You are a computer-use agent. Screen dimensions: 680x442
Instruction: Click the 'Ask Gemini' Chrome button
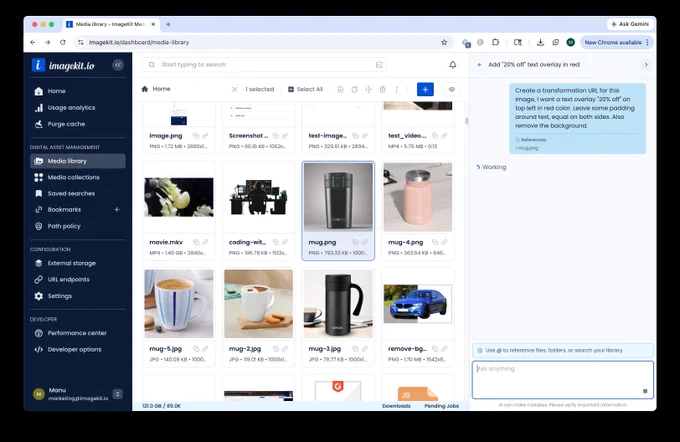630,24
